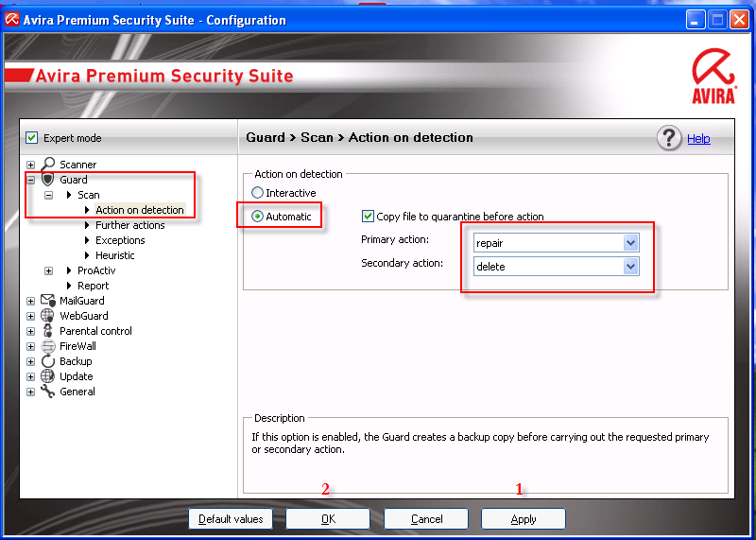This screenshot has width=756, height=540.
Task: Collapse the Guard tree node
Action: 31,180
